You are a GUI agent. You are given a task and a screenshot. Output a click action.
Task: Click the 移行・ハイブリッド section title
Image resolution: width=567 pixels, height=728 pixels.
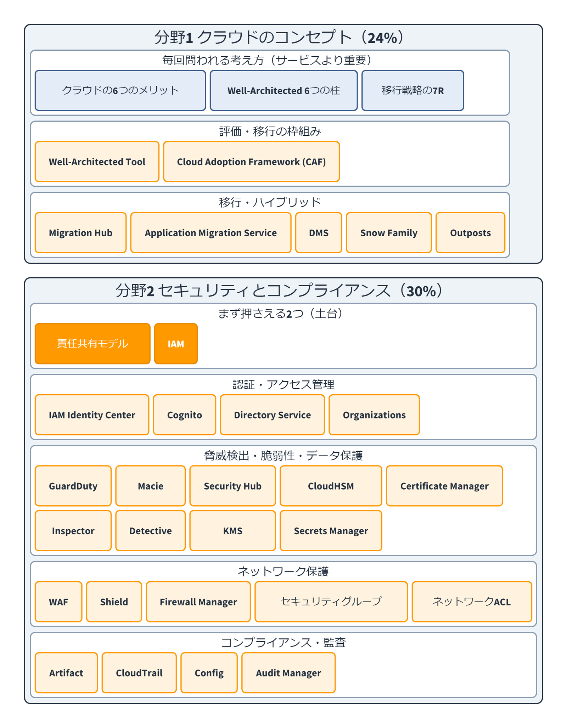tap(270, 202)
